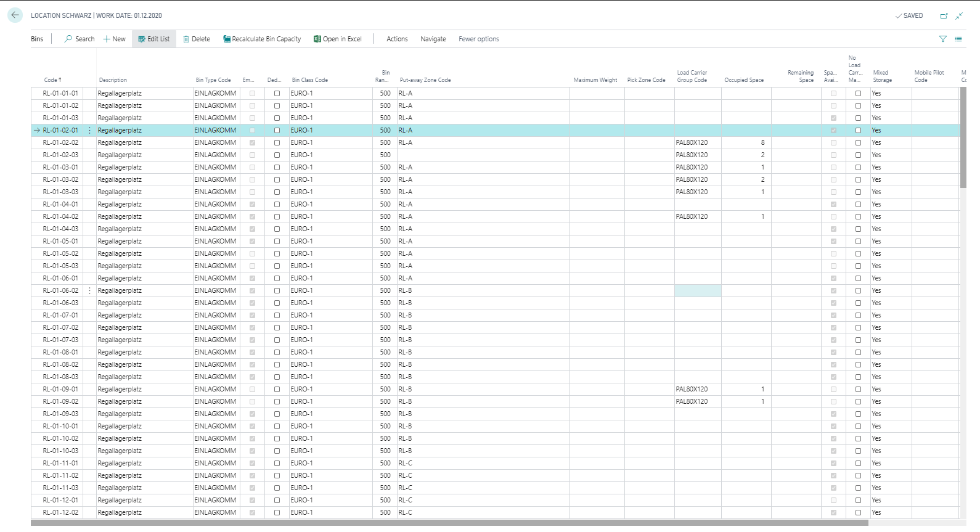The image size is (980, 532).
Task: Toggle Edit List mode
Action: (154, 39)
